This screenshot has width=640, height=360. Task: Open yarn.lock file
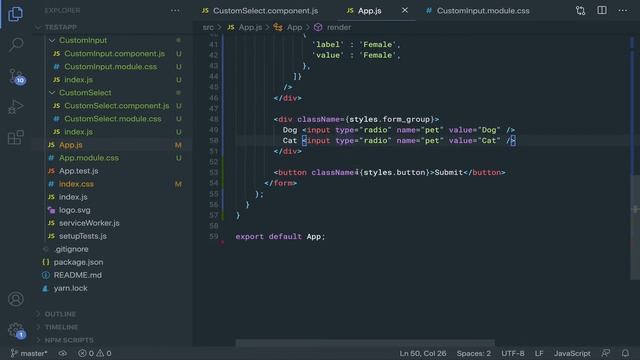click(70, 289)
